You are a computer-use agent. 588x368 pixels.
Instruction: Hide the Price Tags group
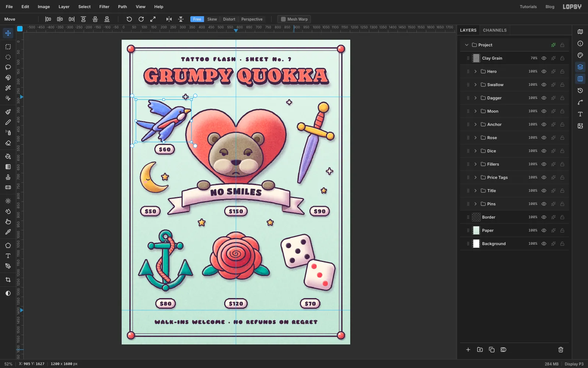tap(544, 177)
